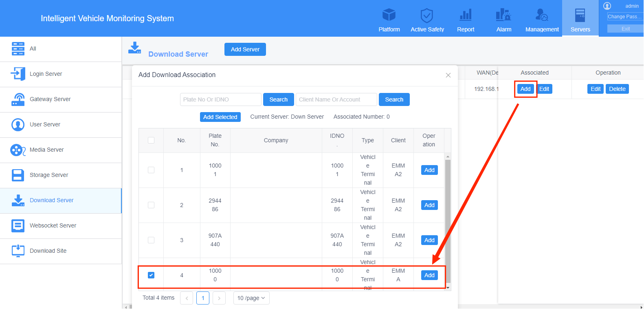Toggle the select-all checkbox in table header
Screen dimensions: 644x309
pyautogui.click(x=151, y=140)
